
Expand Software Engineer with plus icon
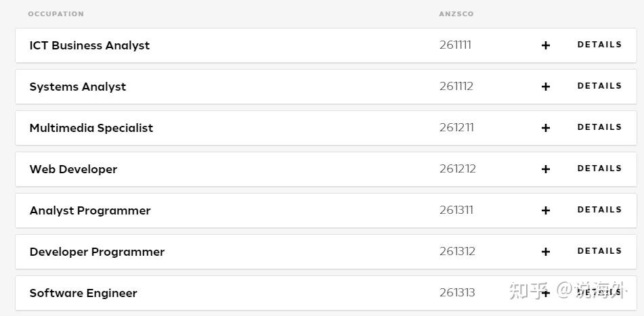point(546,293)
